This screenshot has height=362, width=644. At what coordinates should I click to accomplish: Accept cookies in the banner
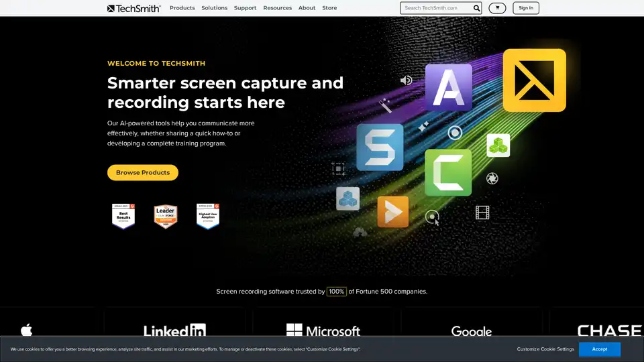click(599, 349)
